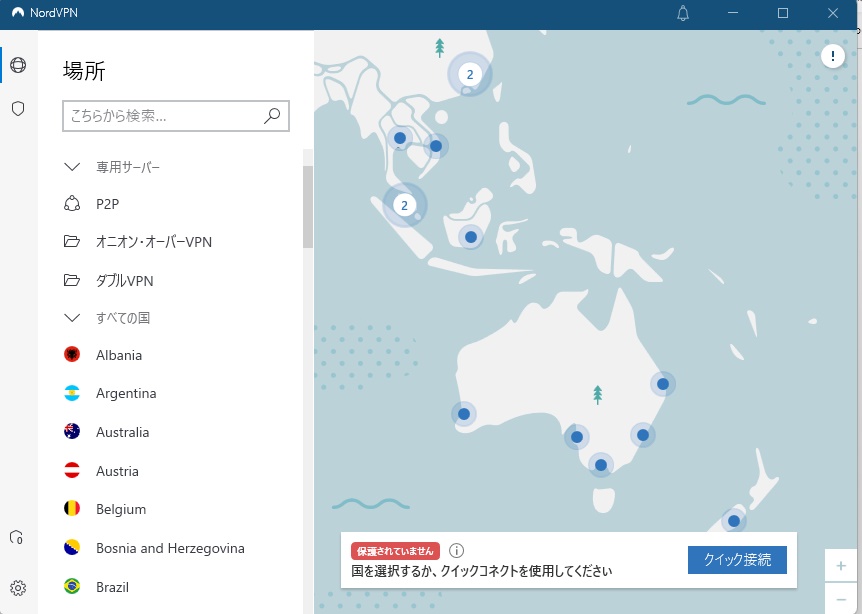Viewport: 862px width, 614px height.
Task: Click the Albania flag icon
Action: tap(72, 355)
